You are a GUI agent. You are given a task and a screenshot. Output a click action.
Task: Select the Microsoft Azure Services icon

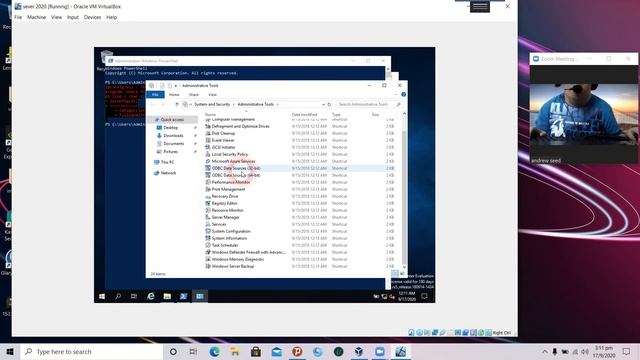point(208,161)
